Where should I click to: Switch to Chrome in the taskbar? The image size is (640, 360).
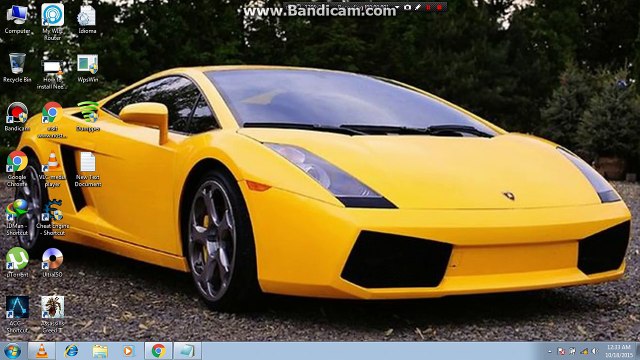tap(158, 351)
